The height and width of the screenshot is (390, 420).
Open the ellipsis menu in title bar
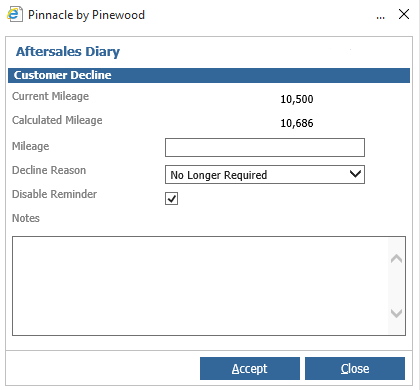click(x=380, y=17)
